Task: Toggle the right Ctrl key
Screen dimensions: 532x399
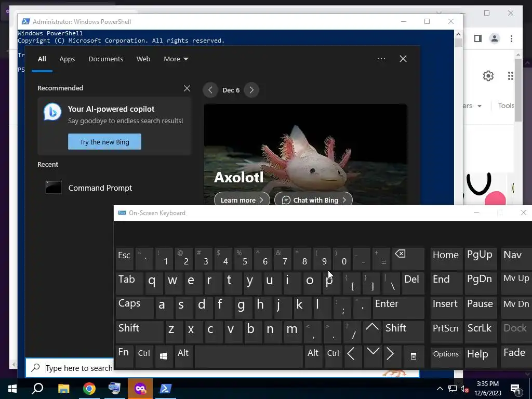Action: pos(333,356)
